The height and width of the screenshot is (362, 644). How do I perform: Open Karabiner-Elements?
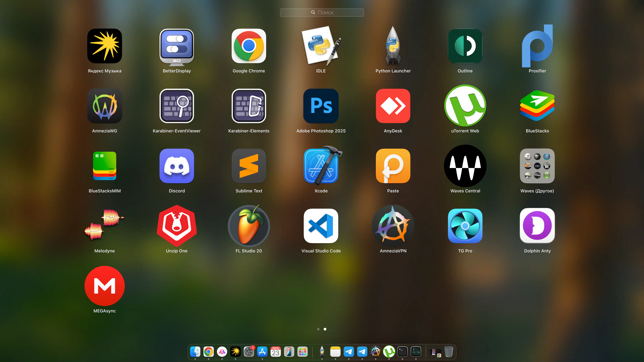tap(249, 106)
